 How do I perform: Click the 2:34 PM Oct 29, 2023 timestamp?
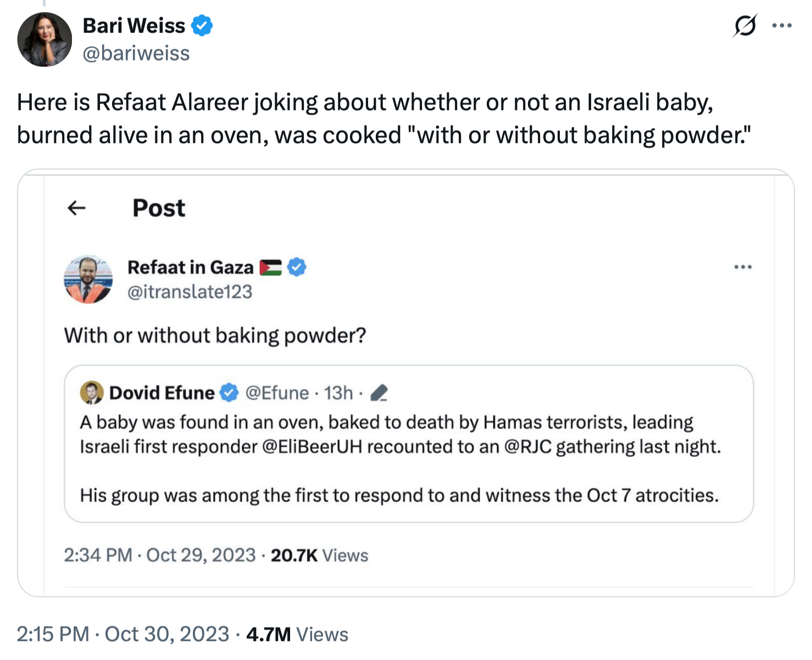click(x=159, y=555)
